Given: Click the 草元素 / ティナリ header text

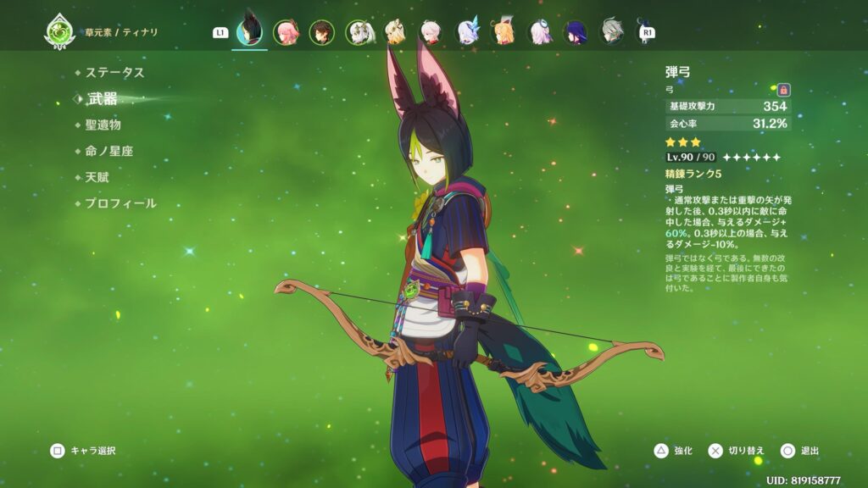Looking at the screenshot, I should tap(121, 32).
